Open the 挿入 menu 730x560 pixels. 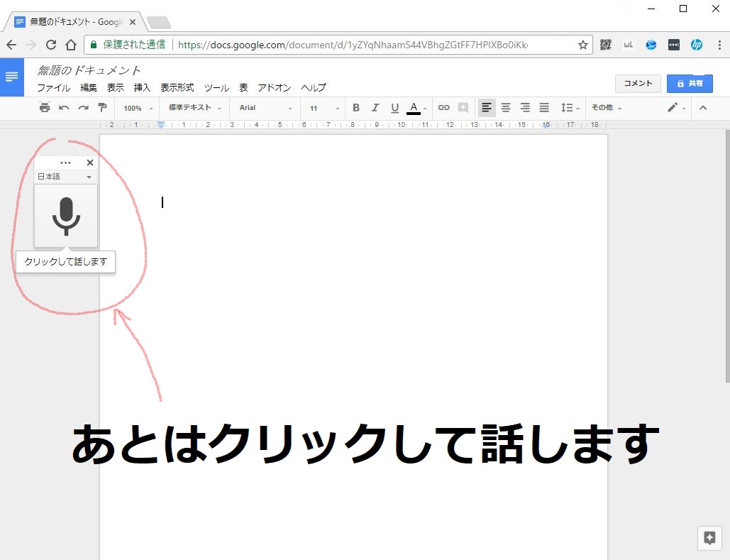(142, 87)
